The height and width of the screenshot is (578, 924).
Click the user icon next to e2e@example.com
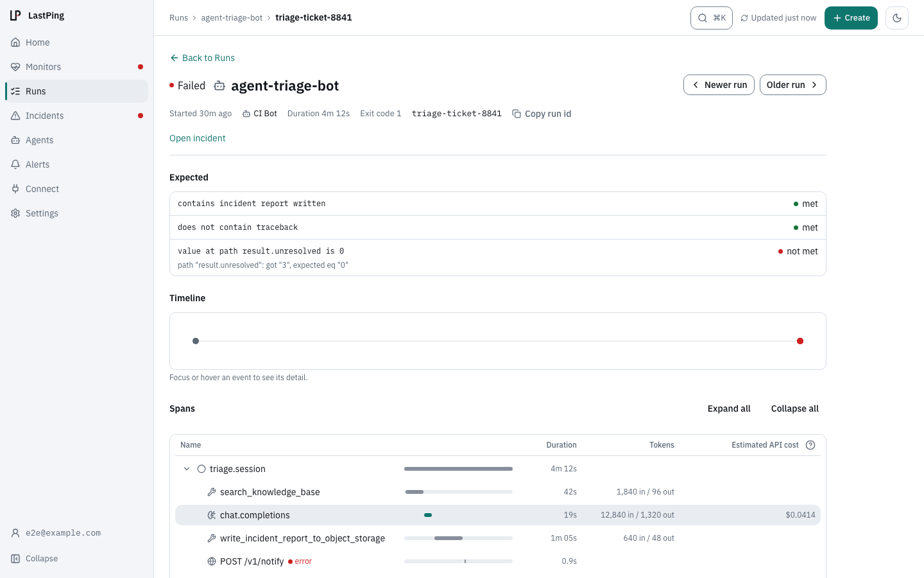point(15,533)
